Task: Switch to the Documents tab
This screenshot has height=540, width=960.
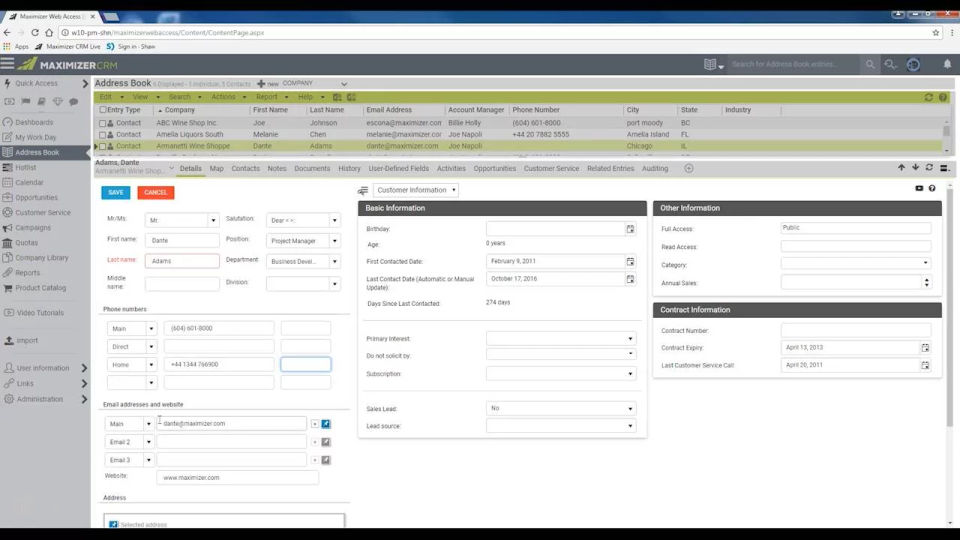Action: (312, 168)
